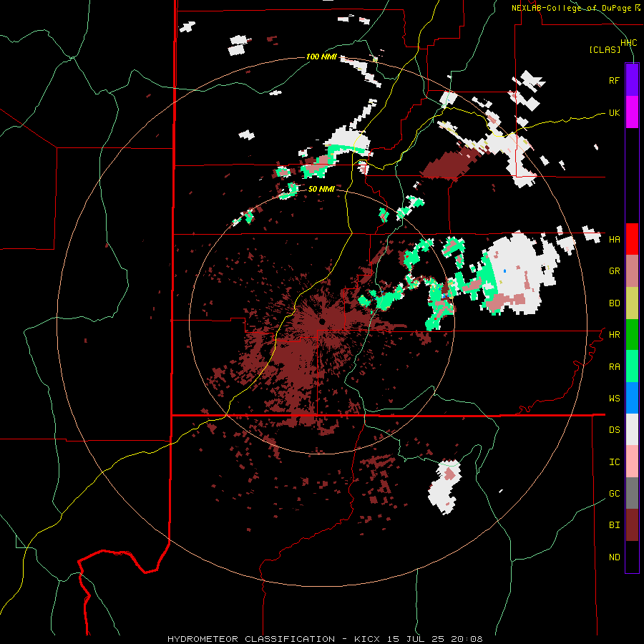
Task: Click the BD legend label
Action: (x=614, y=303)
